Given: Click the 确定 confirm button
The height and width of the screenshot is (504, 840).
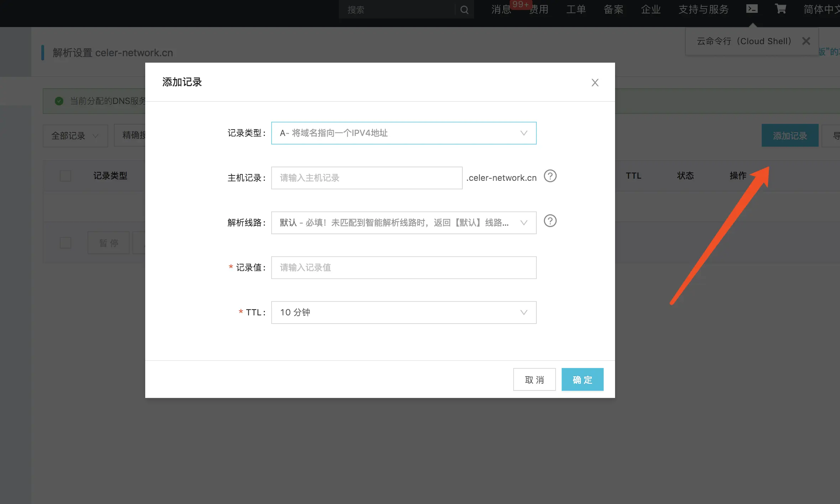Looking at the screenshot, I should [582, 379].
